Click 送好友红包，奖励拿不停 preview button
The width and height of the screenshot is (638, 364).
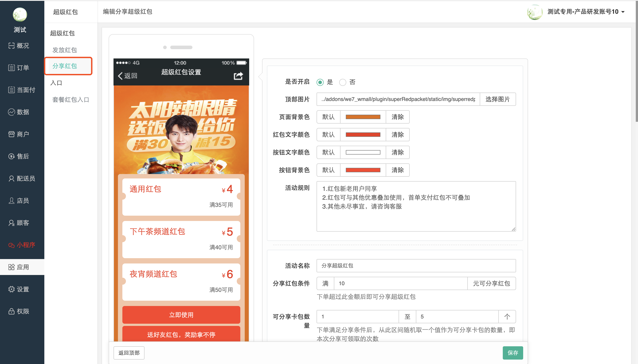point(181,334)
